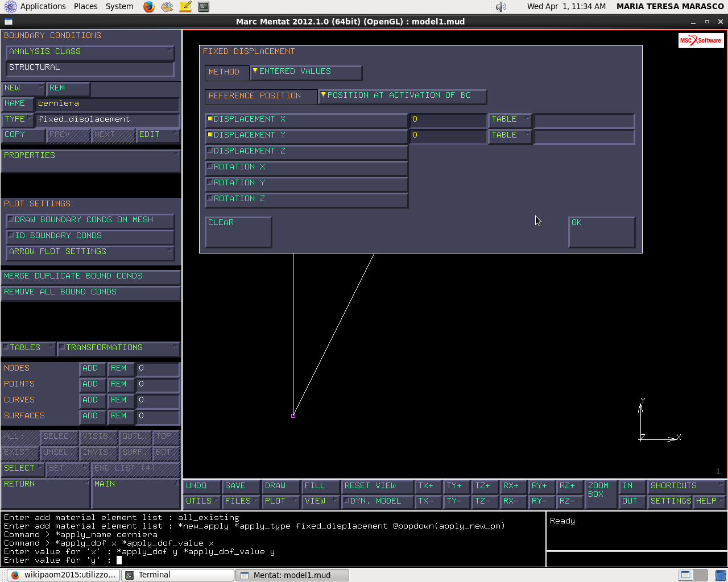Open the FILES menu
This screenshot has height=582, width=728.
(241, 501)
